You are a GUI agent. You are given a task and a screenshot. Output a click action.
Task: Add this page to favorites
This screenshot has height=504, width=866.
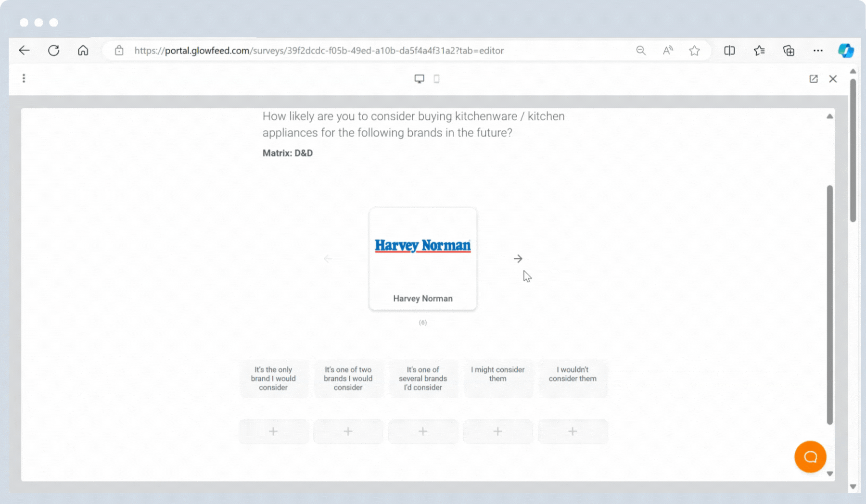click(x=694, y=50)
